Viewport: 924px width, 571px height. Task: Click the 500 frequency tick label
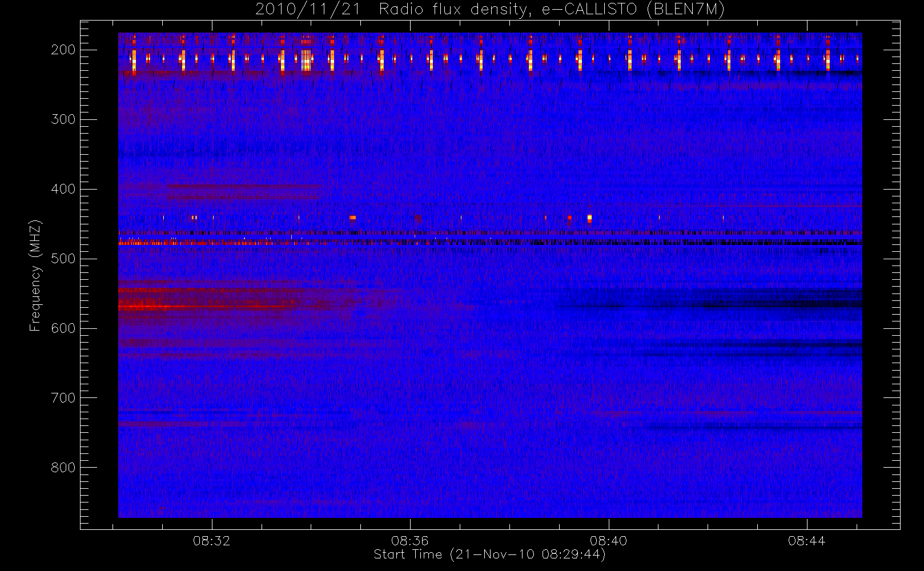pyautogui.click(x=63, y=259)
